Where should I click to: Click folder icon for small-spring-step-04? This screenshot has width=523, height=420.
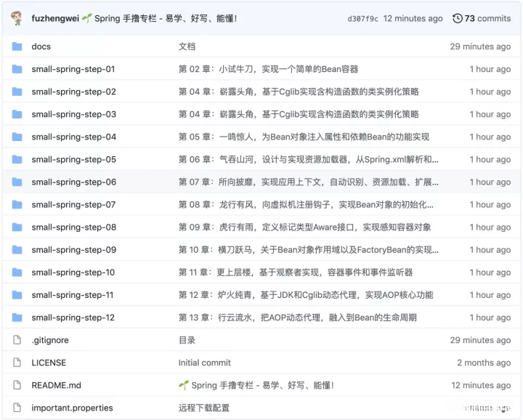pyautogui.click(x=17, y=137)
